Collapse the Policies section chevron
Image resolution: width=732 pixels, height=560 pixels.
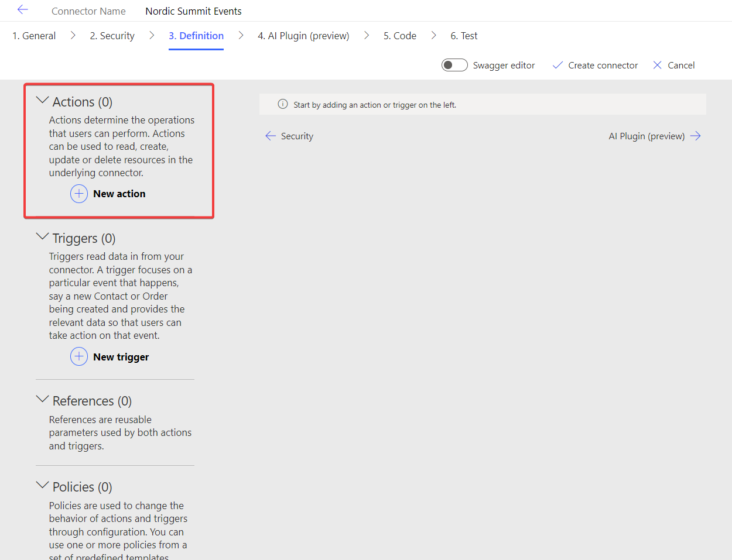point(42,486)
